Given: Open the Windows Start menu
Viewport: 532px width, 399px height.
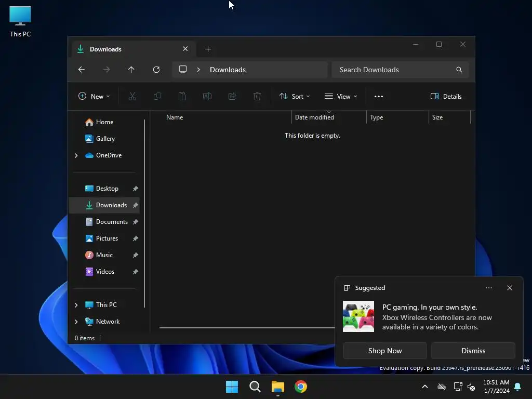Looking at the screenshot, I should [232, 387].
